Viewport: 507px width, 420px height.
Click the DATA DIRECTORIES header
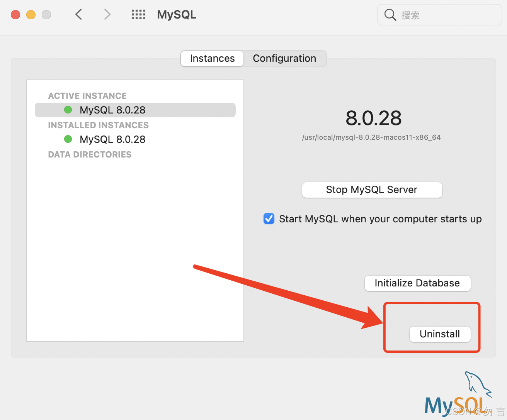click(x=90, y=154)
